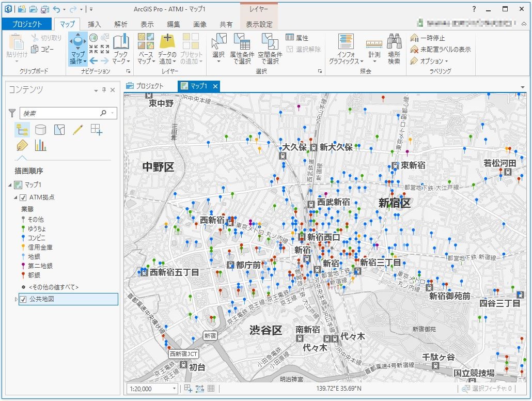
Task: Switch Contents to List By Data Source
Action: coord(40,130)
